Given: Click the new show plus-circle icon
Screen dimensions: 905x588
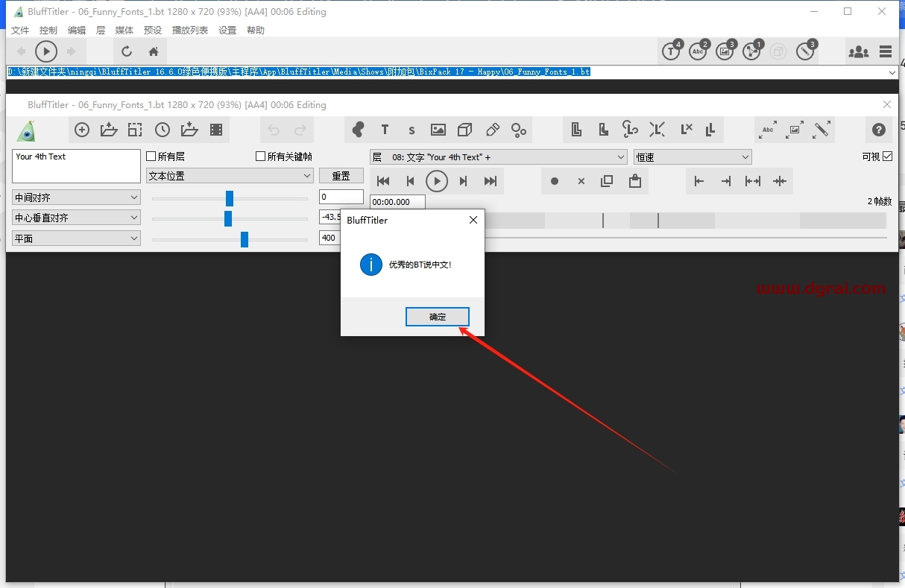Looking at the screenshot, I should point(82,130).
